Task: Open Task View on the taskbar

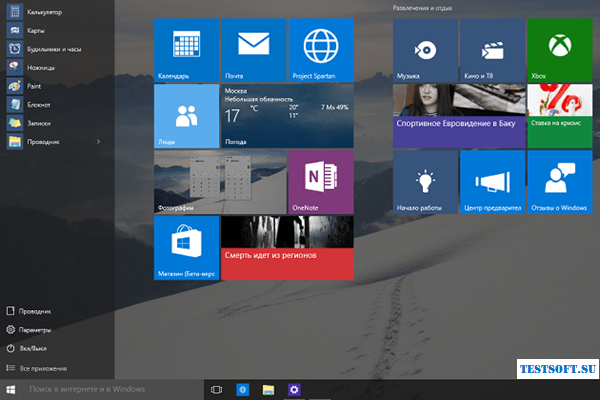Action: [216, 390]
